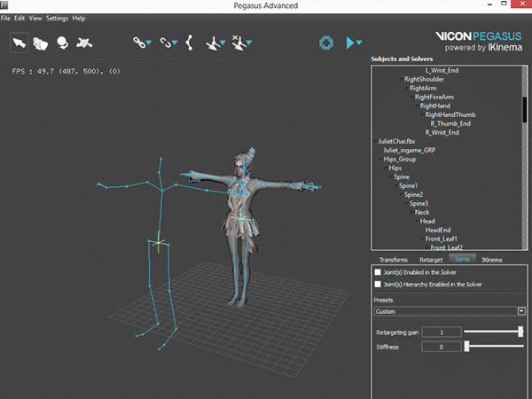Screen dimensions: 532x399
Task: Select Head in the tree
Action: (x=427, y=221)
